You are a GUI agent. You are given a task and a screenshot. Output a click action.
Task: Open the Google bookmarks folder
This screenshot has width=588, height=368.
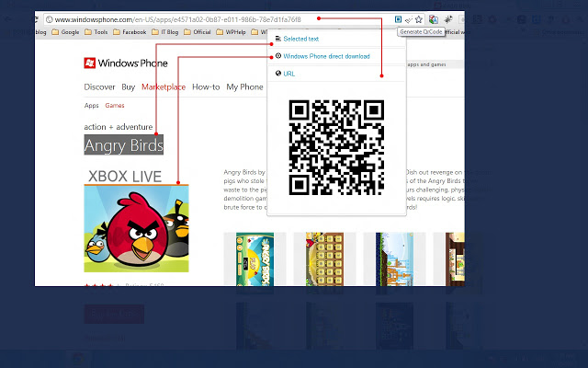pos(65,32)
